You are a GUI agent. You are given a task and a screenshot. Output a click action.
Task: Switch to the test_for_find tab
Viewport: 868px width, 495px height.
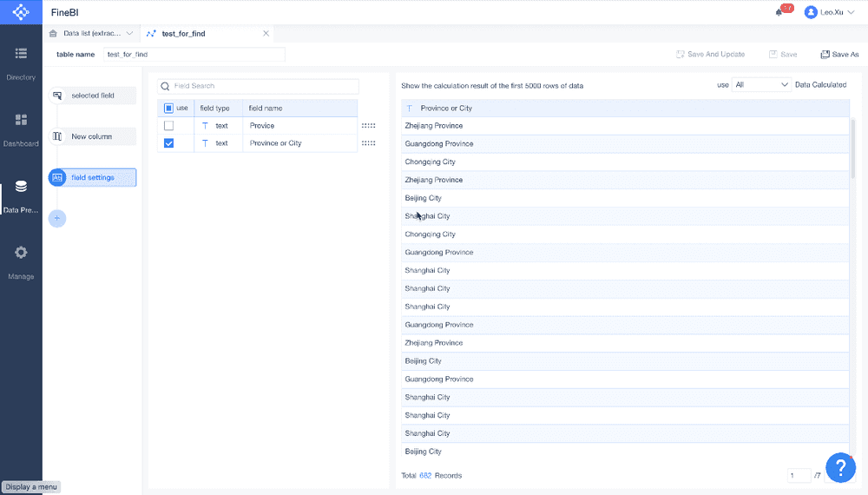pyautogui.click(x=183, y=34)
